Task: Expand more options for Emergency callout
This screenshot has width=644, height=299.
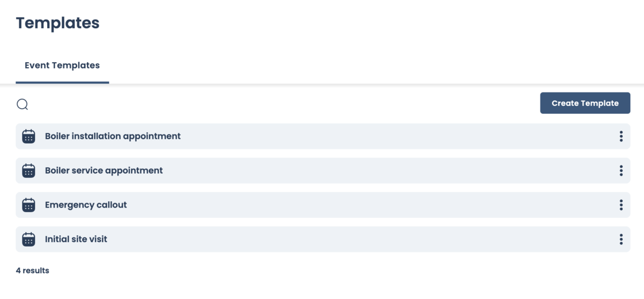Action: coord(621,205)
